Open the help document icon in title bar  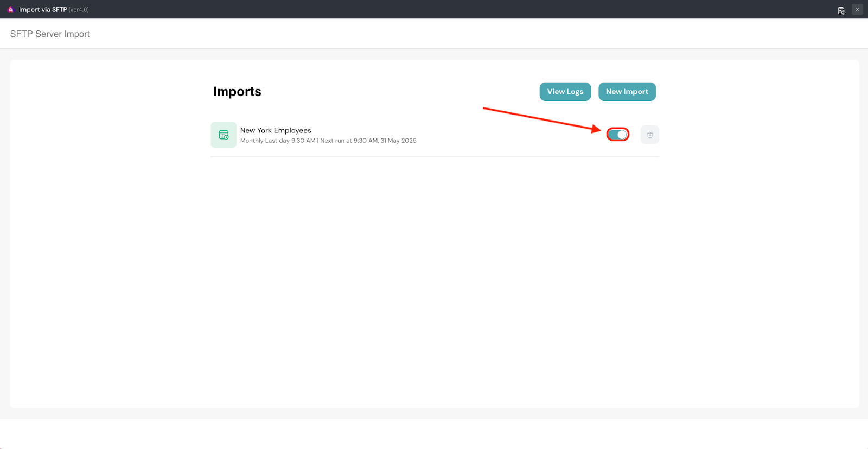point(841,10)
